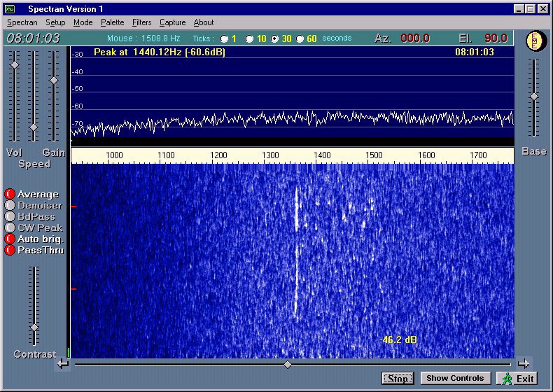Screen dimensions: 553x392
Task: Click the left arrow scroll icon
Action: click(63, 363)
